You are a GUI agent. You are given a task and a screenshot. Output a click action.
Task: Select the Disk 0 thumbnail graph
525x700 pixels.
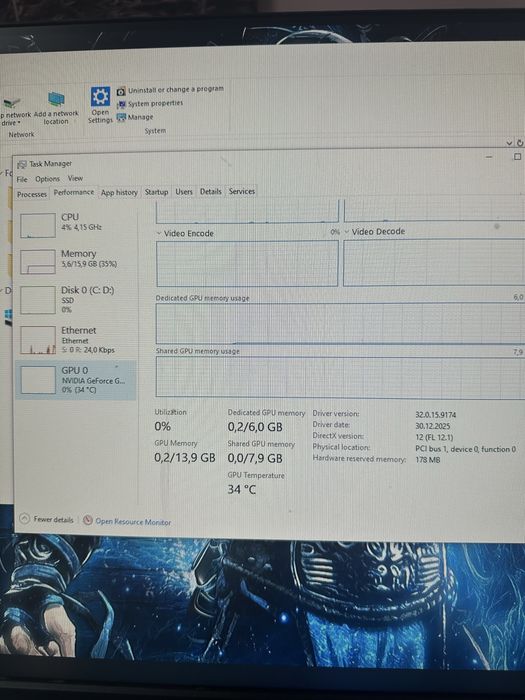(x=38, y=300)
